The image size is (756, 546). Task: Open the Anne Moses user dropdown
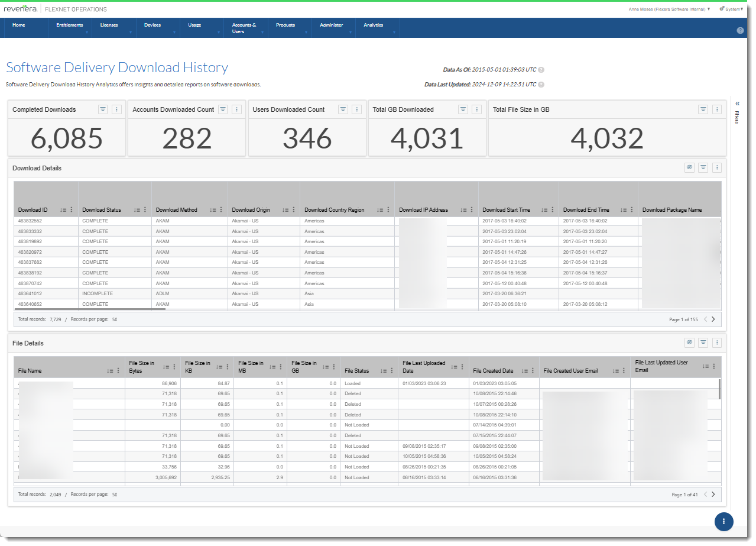coord(669,9)
